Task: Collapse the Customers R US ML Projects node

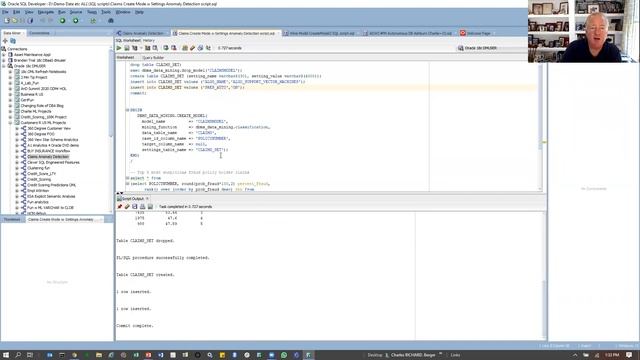Action: 10,122
